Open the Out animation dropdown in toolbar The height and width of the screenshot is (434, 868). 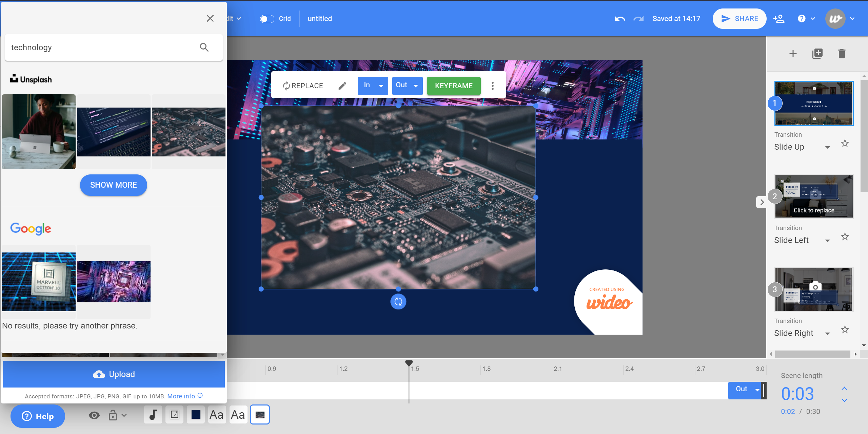pyautogui.click(x=407, y=86)
